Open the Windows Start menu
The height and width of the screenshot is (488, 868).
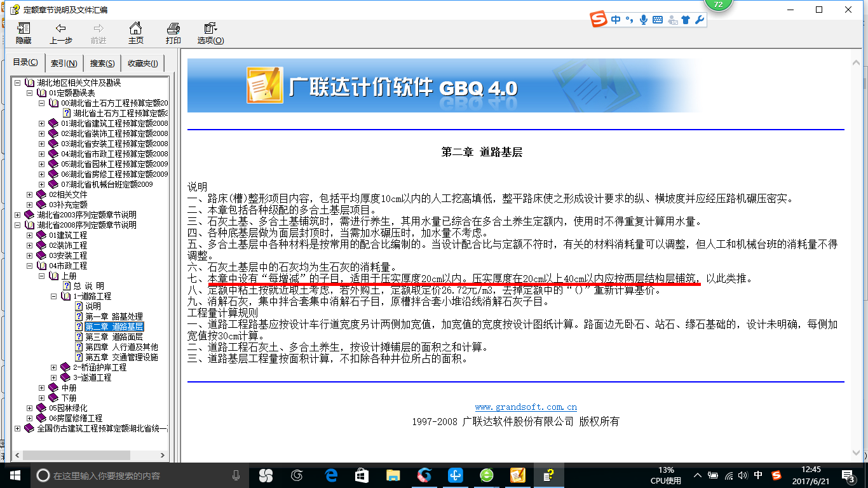click(14, 475)
